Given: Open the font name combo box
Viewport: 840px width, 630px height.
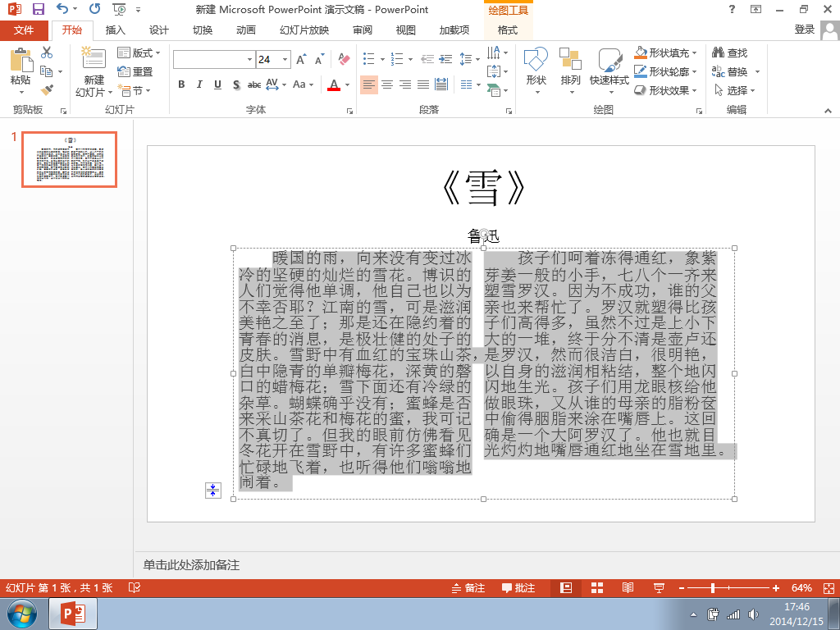Looking at the screenshot, I should (213, 59).
